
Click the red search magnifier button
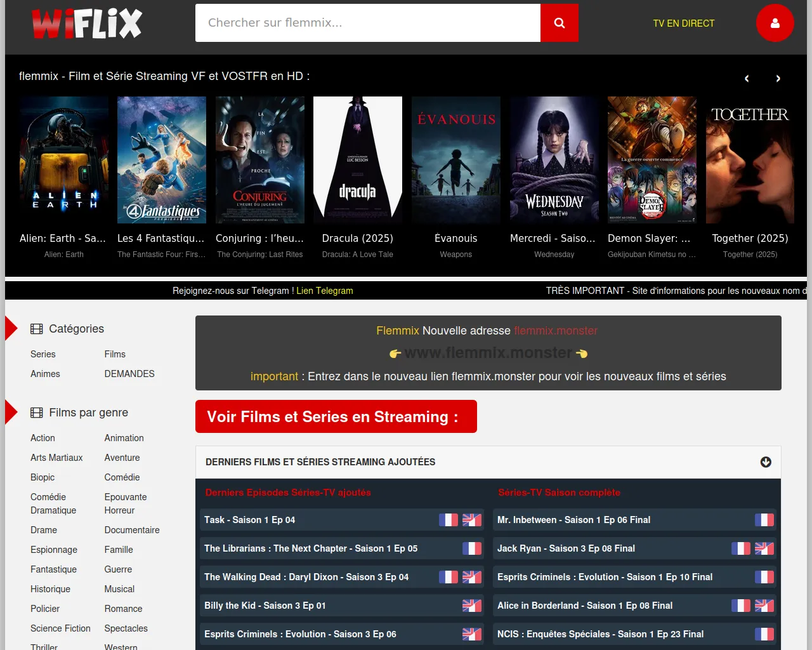560,23
